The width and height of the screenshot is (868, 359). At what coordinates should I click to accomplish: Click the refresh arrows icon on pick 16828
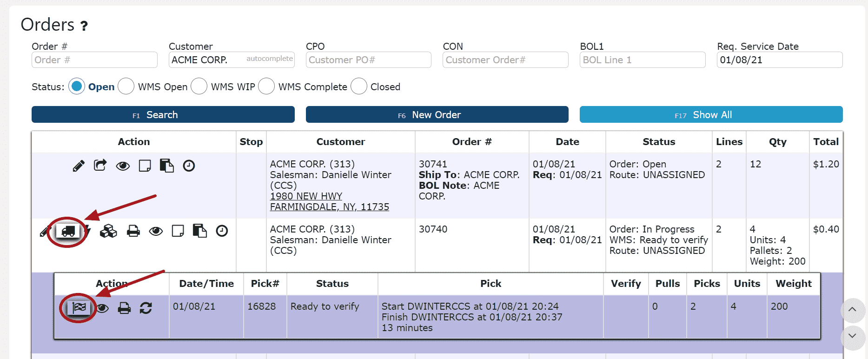[146, 308]
